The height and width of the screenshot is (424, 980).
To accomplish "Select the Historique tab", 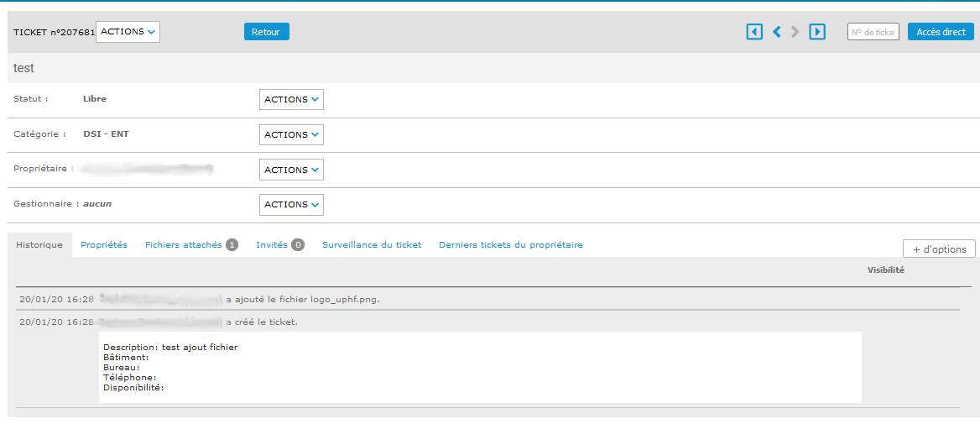I will [x=39, y=245].
